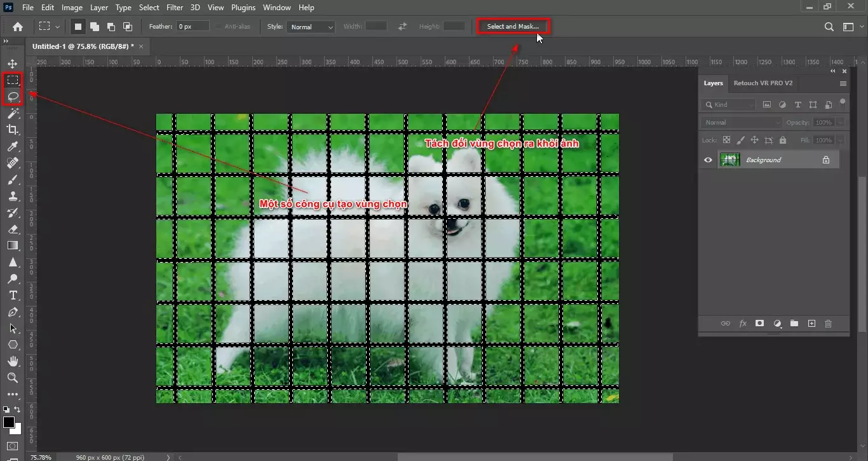Open the blend mode Normal dropdown
The width and height of the screenshot is (868, 461).
740,122
